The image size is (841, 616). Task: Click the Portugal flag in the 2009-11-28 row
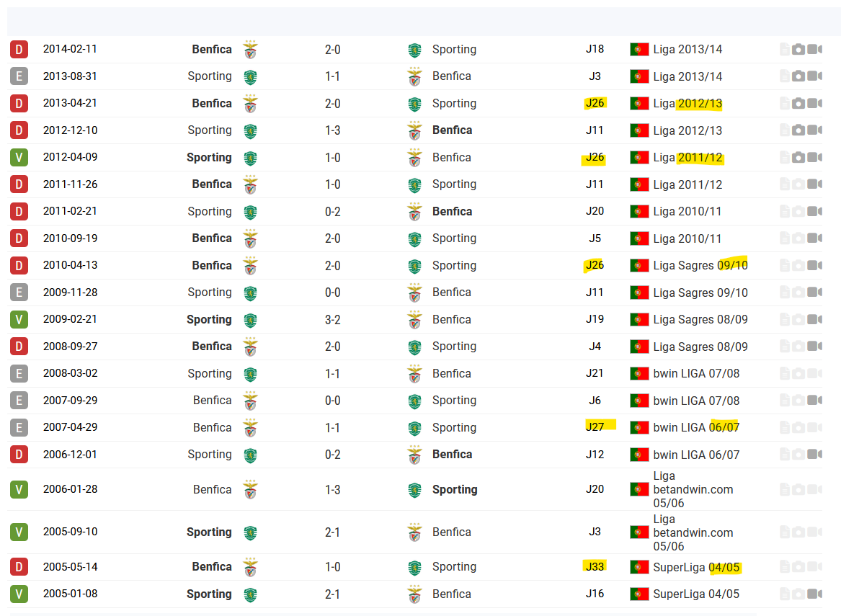tap(639, 293)
